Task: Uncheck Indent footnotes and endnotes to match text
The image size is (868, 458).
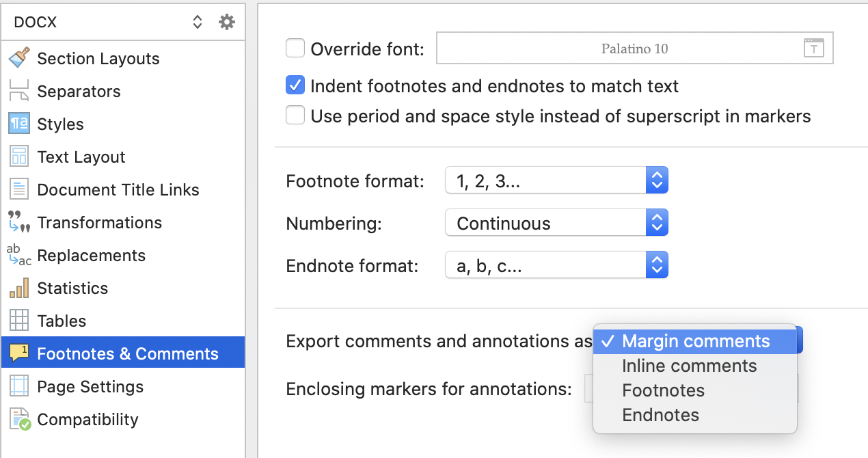Action: [x=295, y=86]
